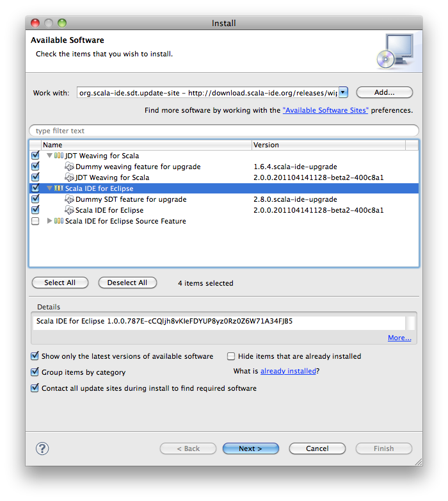
Task: Click the type filter text field
Action: tap(224, 131)
